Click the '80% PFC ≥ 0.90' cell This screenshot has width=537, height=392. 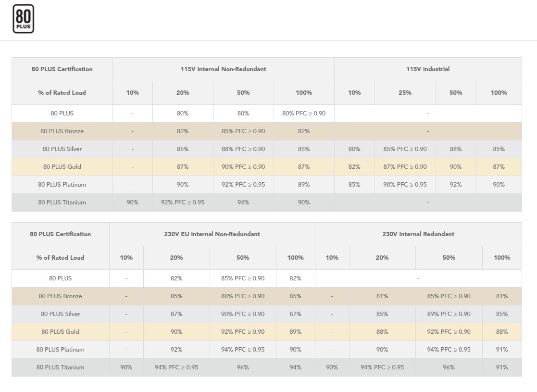pyautogui.click(x=304, y=114)
